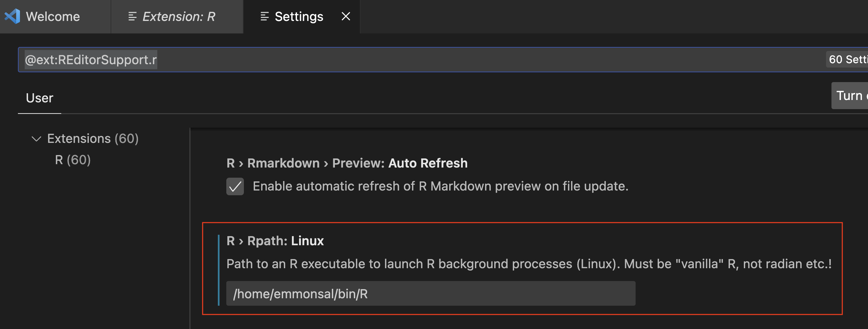Image resolution: width=868 pixels, height=329 pixels.
Task: Click the Rpath Linux description text
Action: 529,264
